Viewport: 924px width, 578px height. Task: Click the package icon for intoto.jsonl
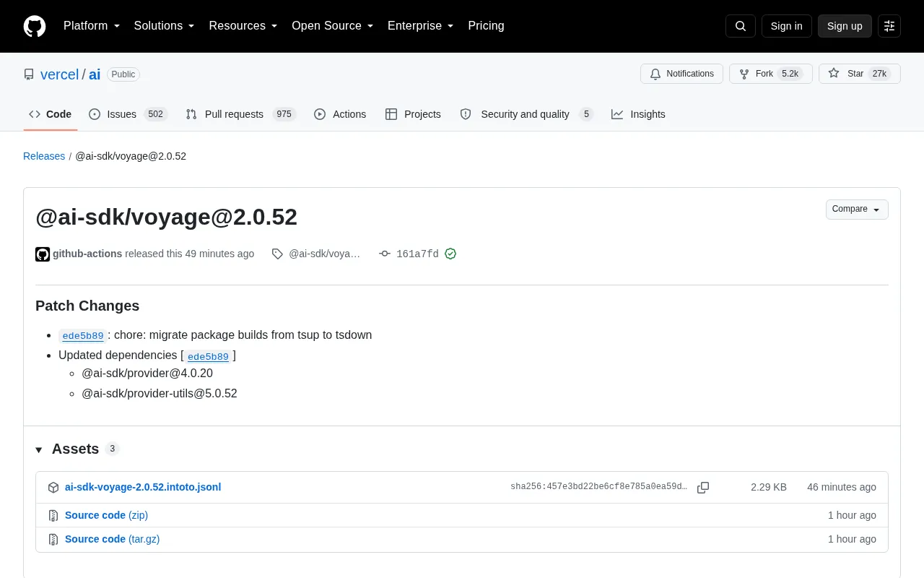click(x=53, y=488)
